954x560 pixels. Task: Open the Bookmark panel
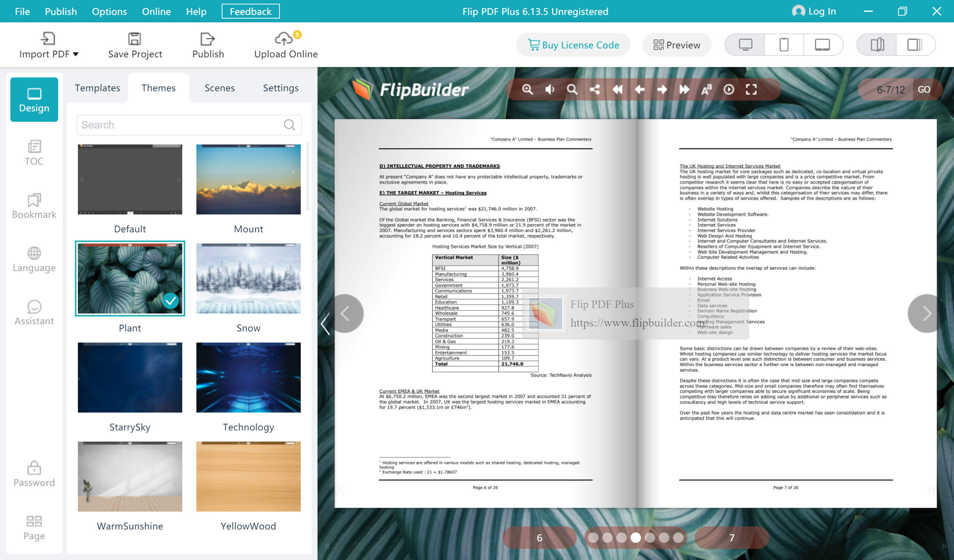pyautogui.click(x=34, y=206)
